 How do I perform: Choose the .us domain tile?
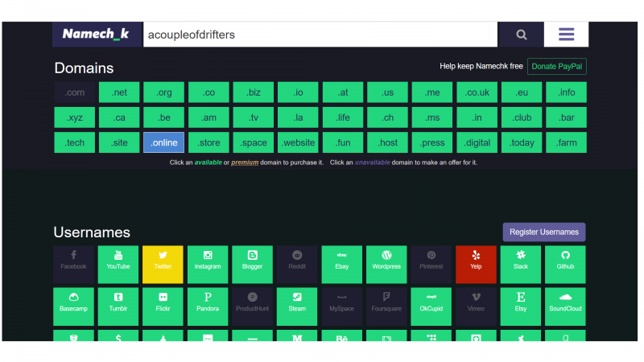(387, 93)
